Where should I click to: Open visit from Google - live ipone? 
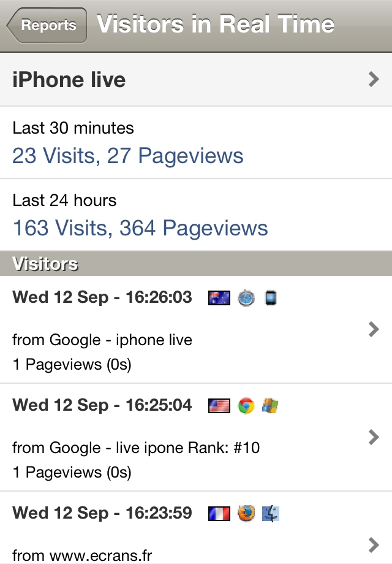[x=196, y=437]
